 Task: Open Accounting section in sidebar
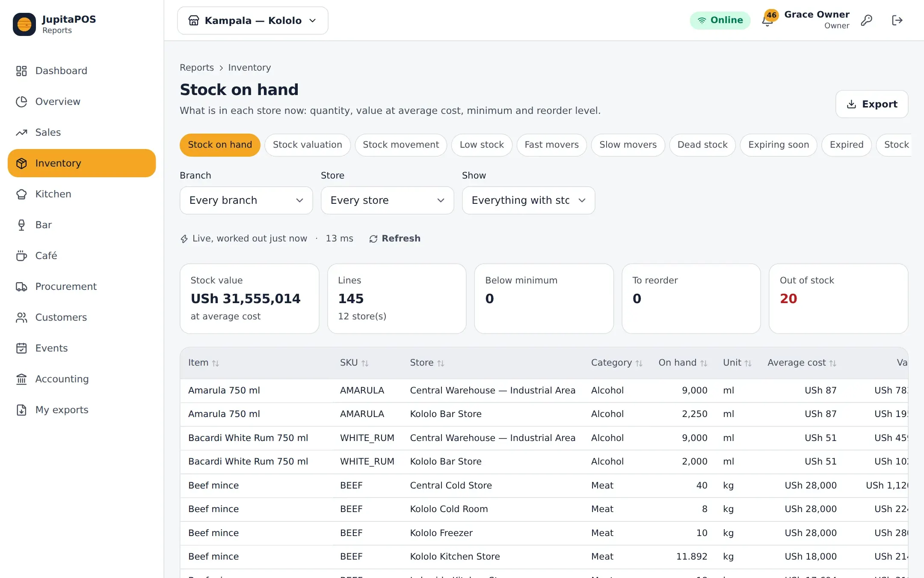[82, 379]
